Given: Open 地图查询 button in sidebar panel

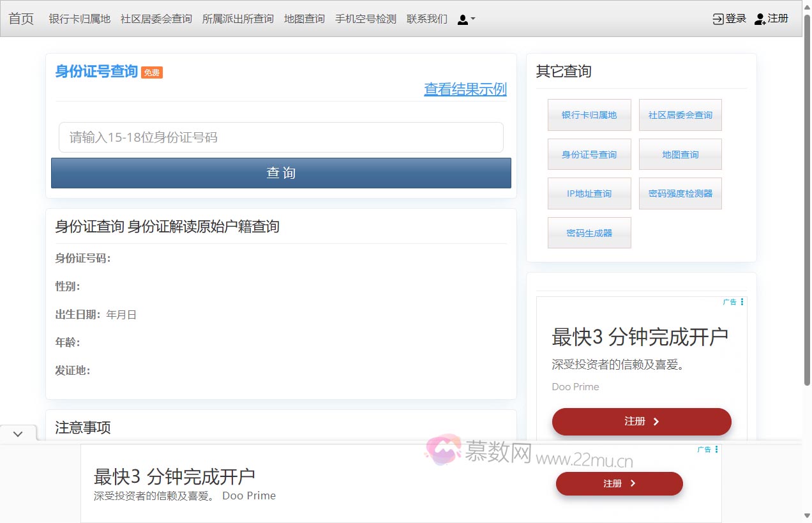Looking at the screenshot, I should [680, 155].
